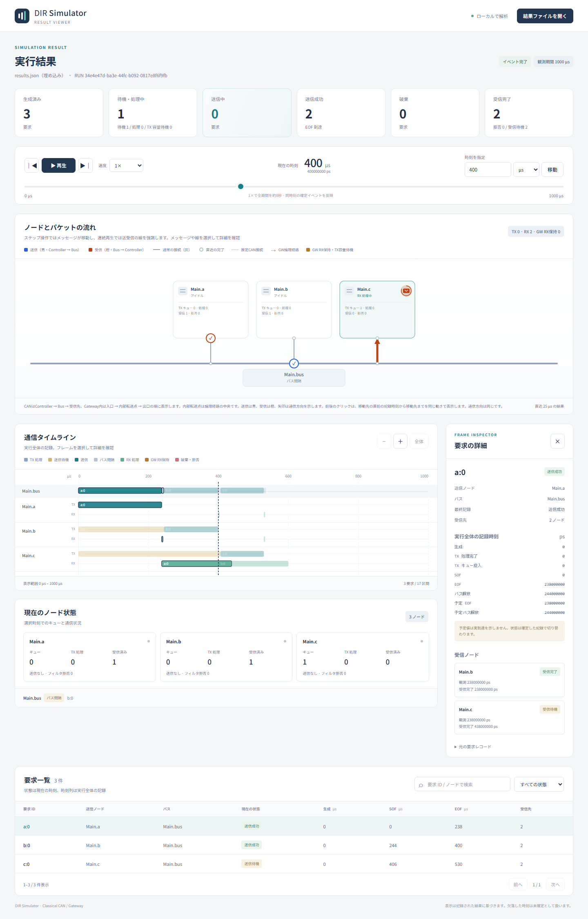The image size is (588, 919).
Task: Click the step backward playback icon
Action: click(32, 165)
